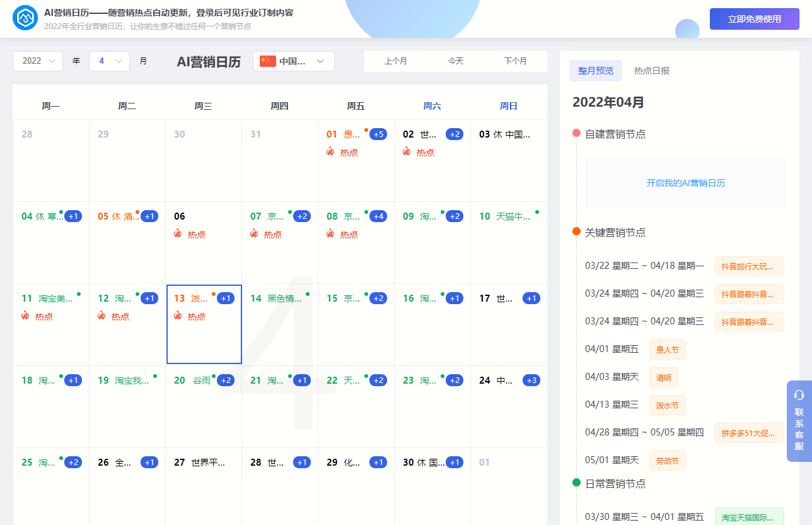Image resolution: width=812 pixels, height=525 pixels.
Task: Click the AI营销日历 logo in the header
Action: (x=25, y=18)
